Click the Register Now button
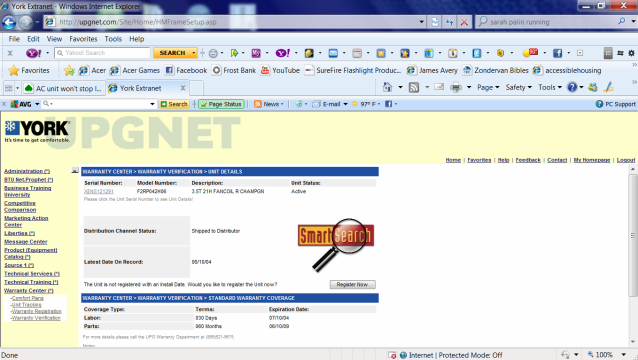Image resolution: width=638 pixels, height=360 pixels. coord(352,284)
